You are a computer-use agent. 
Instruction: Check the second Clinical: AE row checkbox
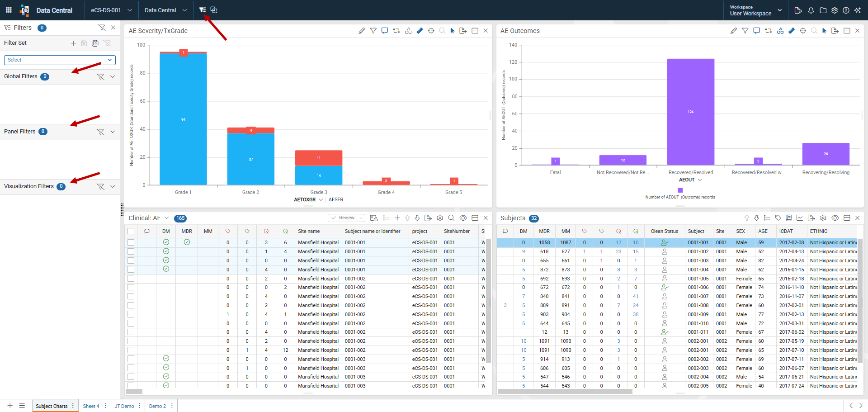point(131,251)
